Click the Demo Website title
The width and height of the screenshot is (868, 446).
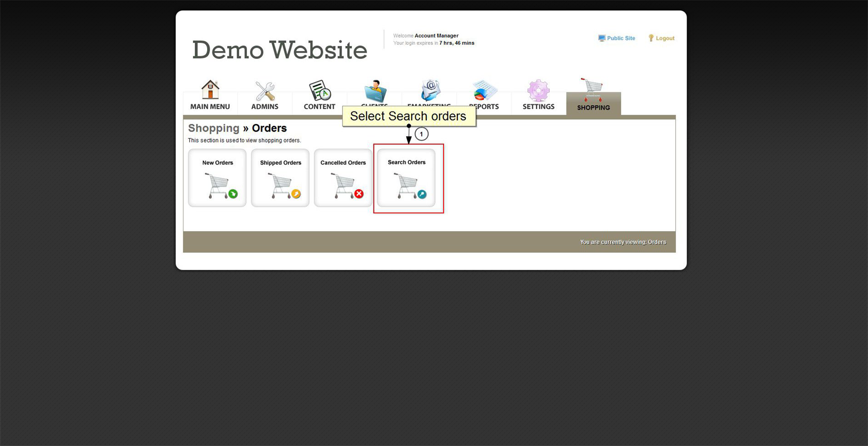(x=280, y=50)
